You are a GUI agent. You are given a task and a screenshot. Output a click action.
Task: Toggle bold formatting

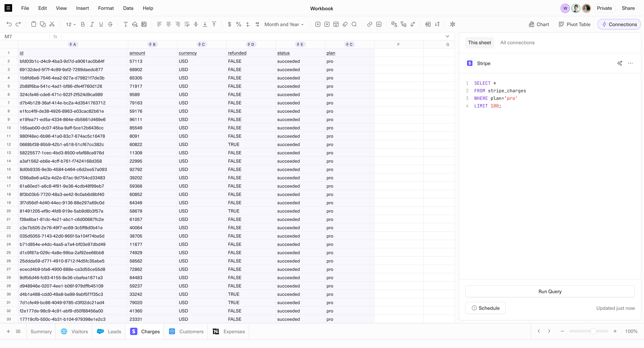point(83,24)
